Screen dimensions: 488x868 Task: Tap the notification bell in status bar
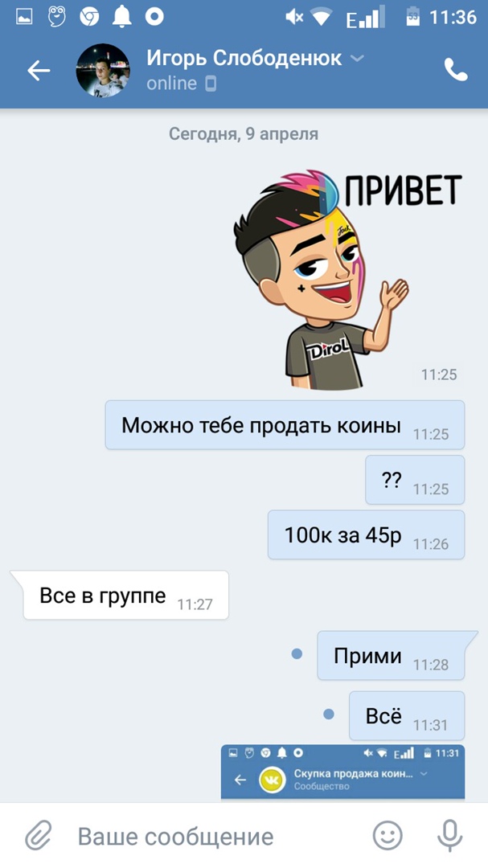(122, 17)
